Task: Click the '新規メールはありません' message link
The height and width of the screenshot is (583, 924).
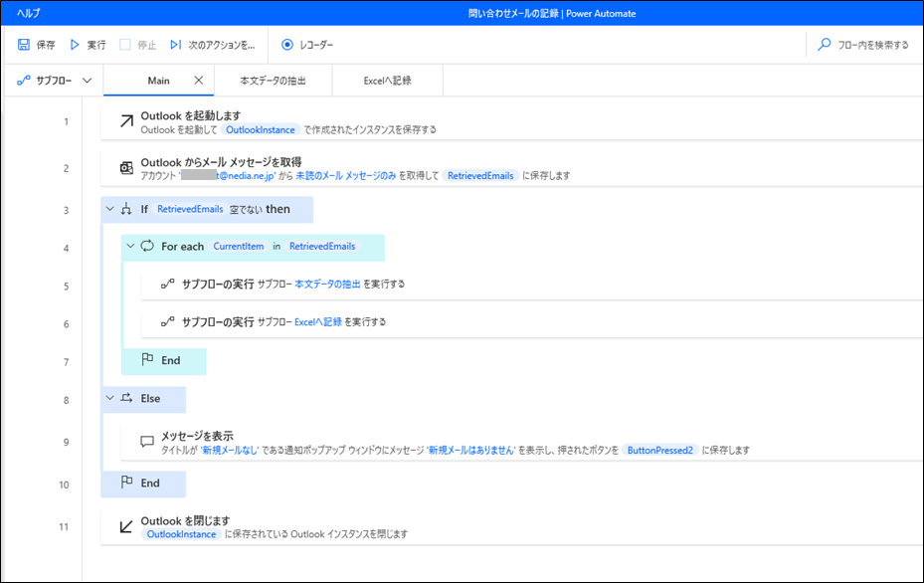Action: (470, 451)
